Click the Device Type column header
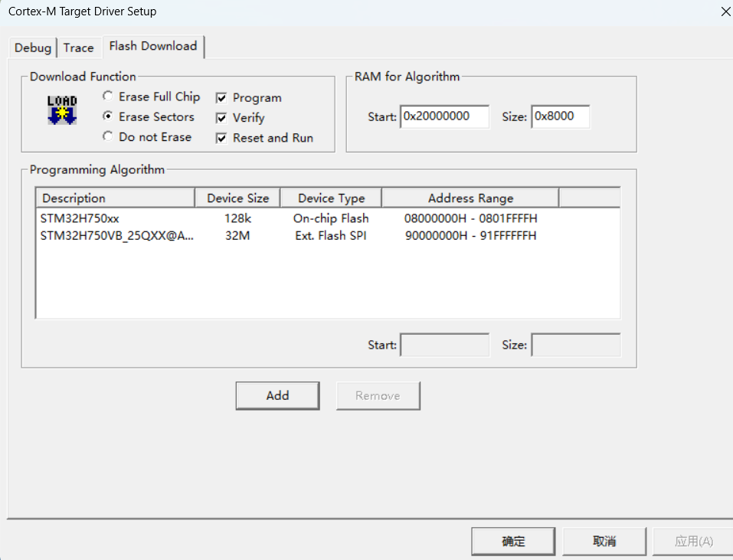733x560 pixels. click(331, 198)
